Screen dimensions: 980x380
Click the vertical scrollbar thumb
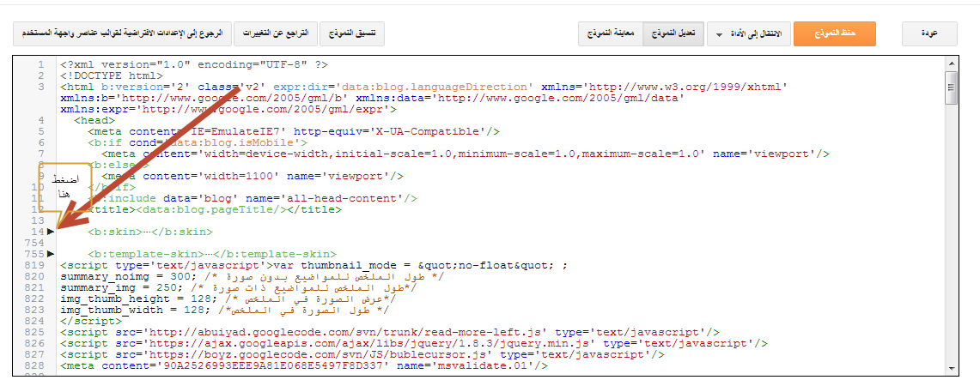951,87
